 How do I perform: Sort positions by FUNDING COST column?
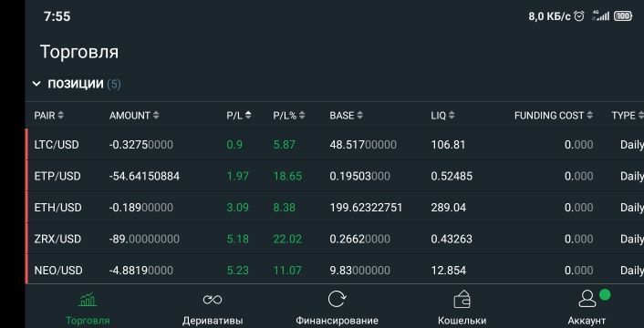coord(554,116)
